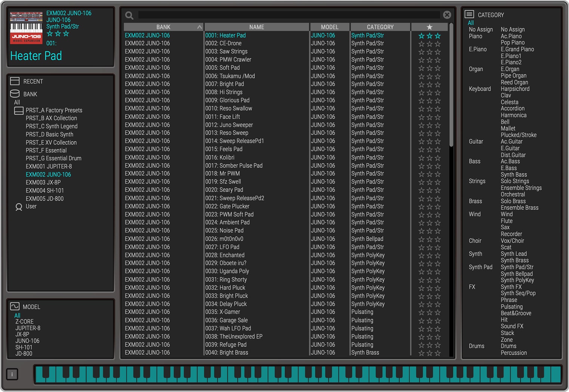Click the search magnifier icon
569x392 pixels.
[x=129, y=15]
